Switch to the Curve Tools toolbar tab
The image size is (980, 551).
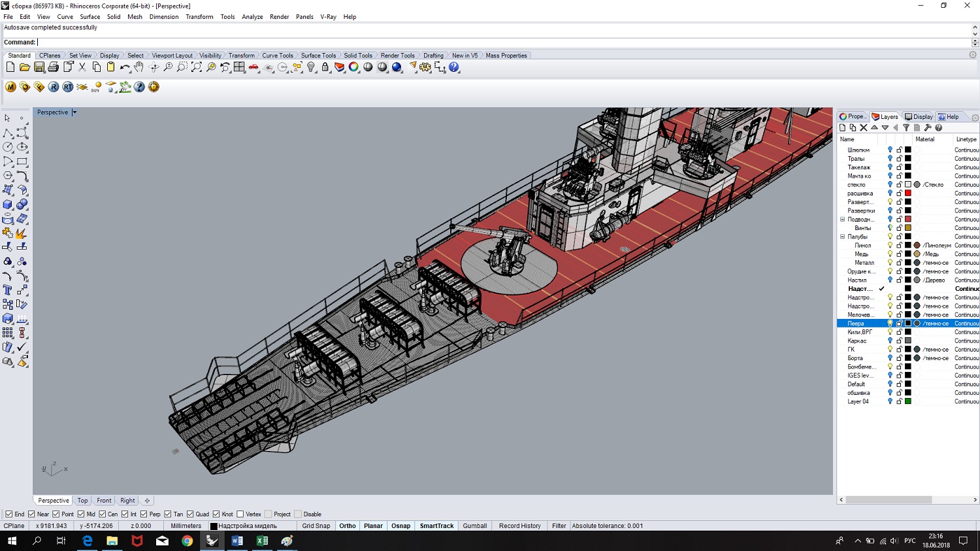(278, 56)
